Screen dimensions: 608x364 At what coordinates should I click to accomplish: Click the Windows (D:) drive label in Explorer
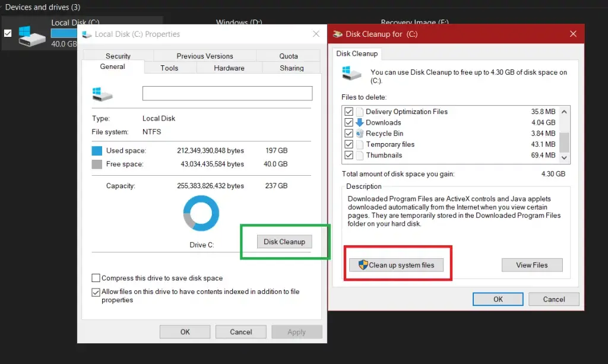click(239, 22)
